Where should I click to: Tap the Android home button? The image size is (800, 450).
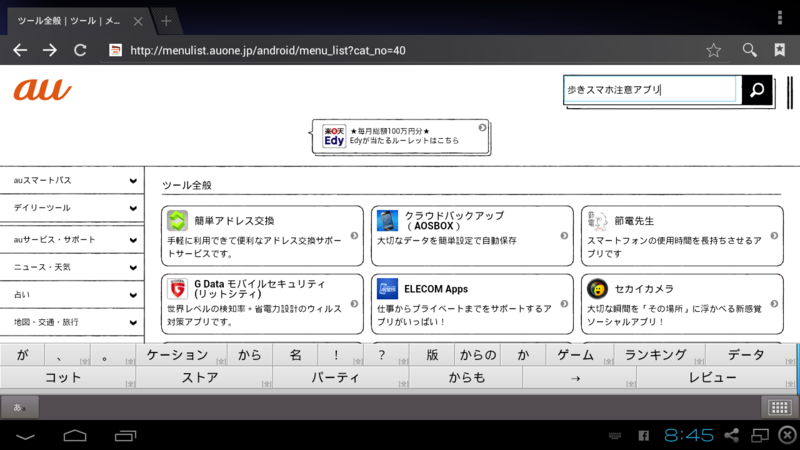point(75,436)
